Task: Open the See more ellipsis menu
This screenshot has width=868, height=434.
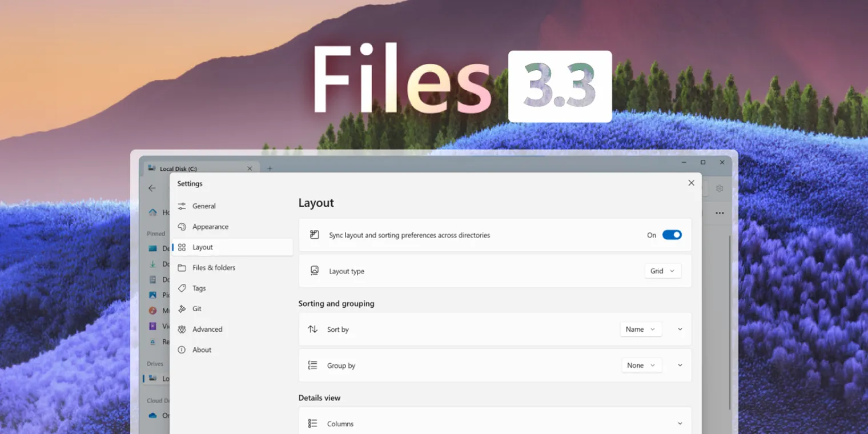Action: click(x=720, y=213)
